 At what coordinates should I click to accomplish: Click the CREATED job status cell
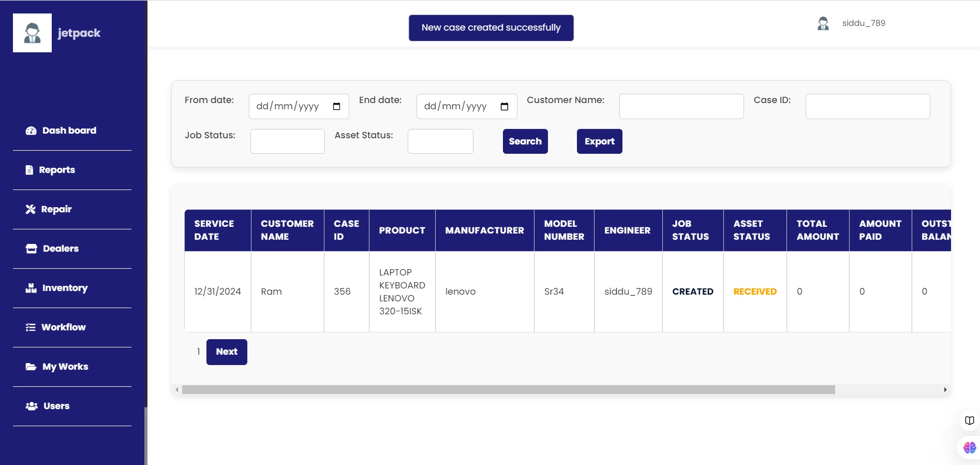(693, 292)
